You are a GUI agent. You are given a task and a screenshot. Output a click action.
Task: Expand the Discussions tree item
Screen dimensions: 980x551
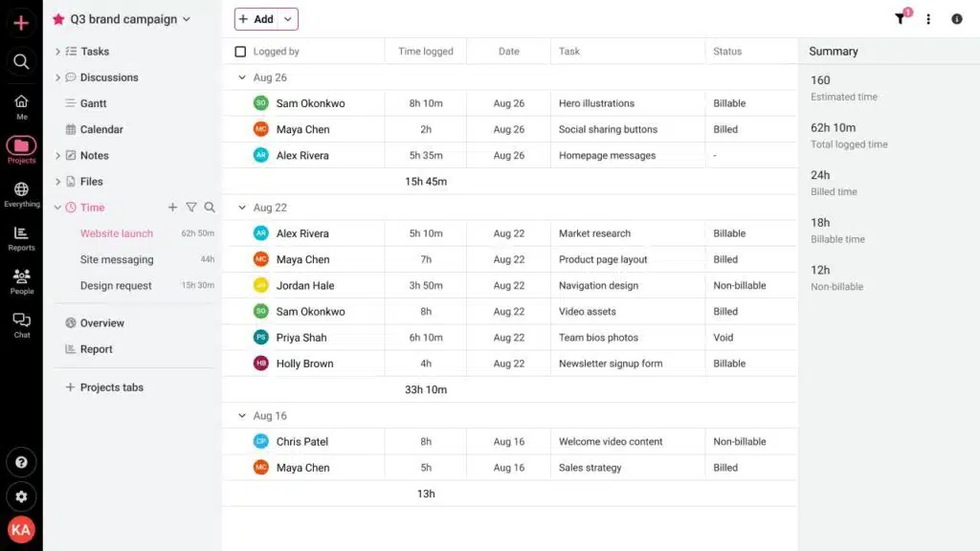click(57, 77)
